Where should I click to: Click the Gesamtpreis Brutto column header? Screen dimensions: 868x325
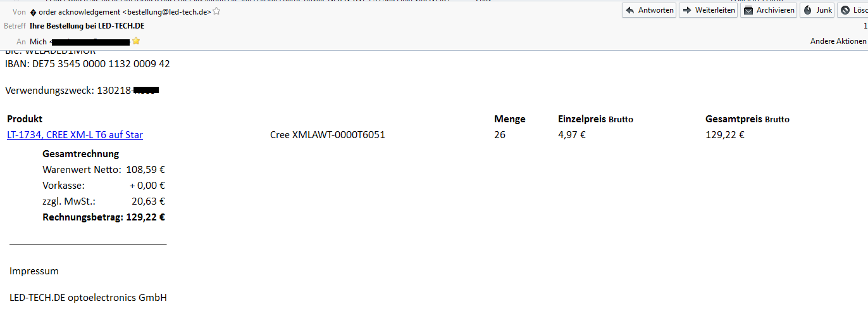(747, 119)
